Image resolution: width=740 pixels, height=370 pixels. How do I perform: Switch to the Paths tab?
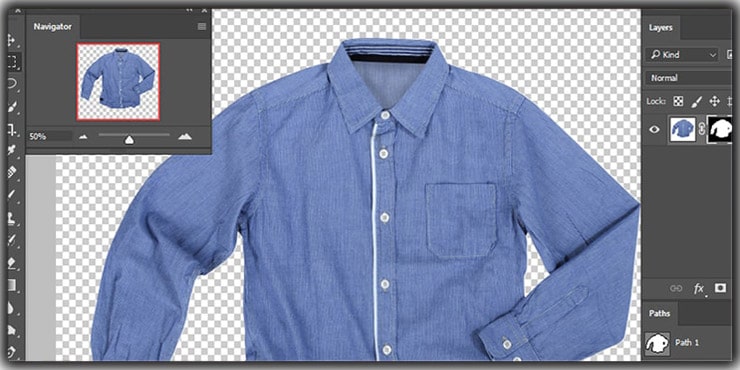click(659, 313)
